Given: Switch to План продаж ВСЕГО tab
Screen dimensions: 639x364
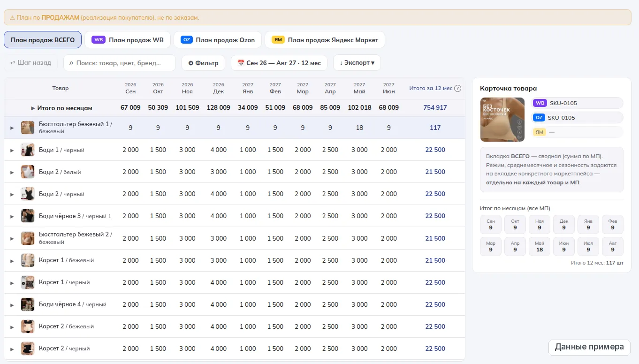Looking at the screenshot, I should pyautogui.click(x=43, y=40).
